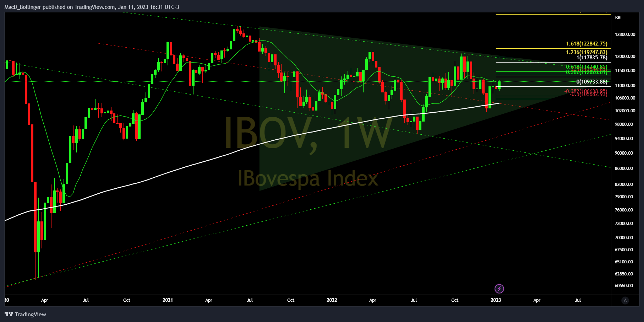Click the 128000.00 price axis label

click(x=625, y=34)
